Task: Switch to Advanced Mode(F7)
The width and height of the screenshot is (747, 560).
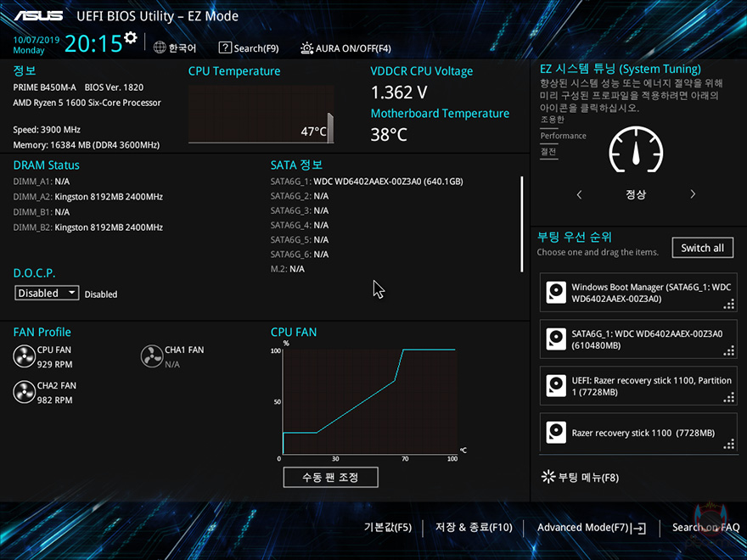Action: point(583,527)
